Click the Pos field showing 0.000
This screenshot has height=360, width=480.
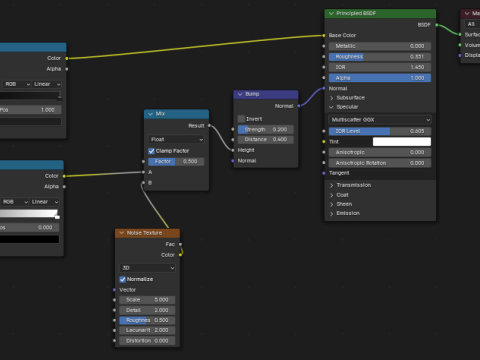(29, 228)
